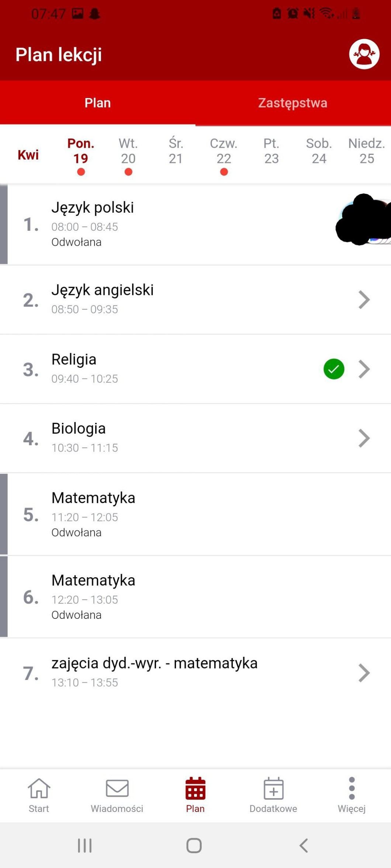
Task: Select Czw. 22 in the week strip
Action: tap(224, 151)
